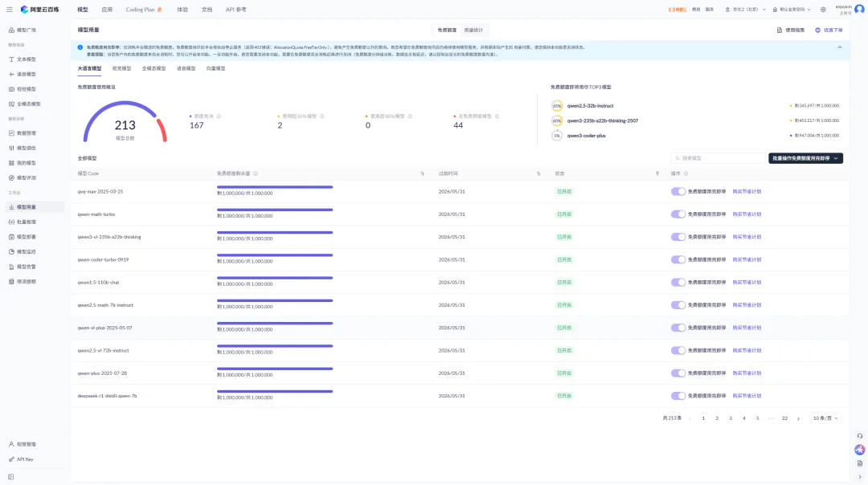Open the 华北2（北京） region dropdown
868x485 pixels.
(746, 10)
